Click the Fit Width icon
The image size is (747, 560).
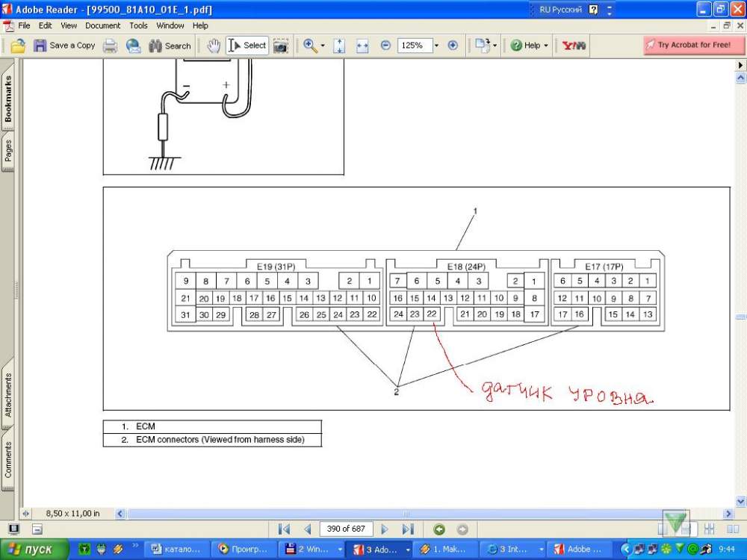[362, 46]
